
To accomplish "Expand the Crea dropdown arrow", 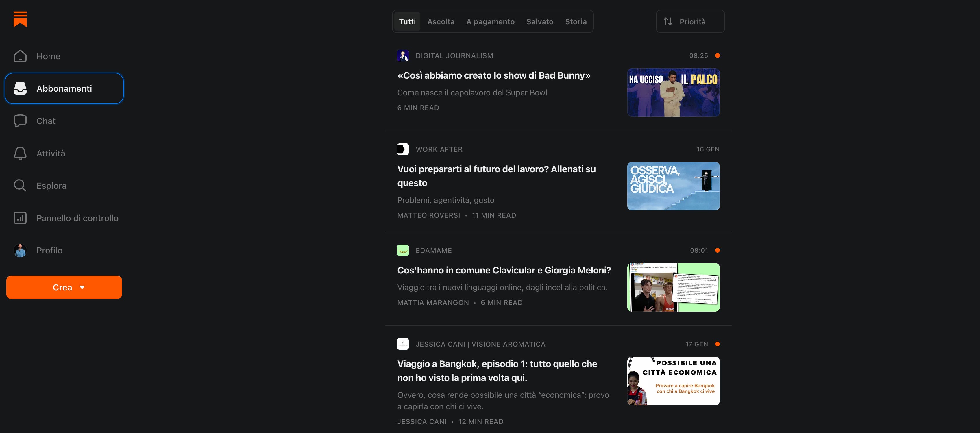I will point(82,287).
